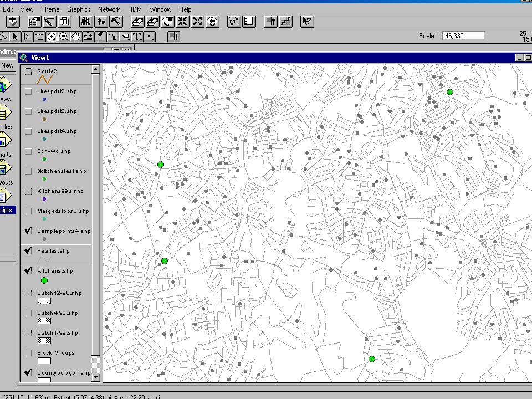The height and width of the screenshot is (399, 532).
Task: Select Tables icon in project window
Action: tap(5, 113)
